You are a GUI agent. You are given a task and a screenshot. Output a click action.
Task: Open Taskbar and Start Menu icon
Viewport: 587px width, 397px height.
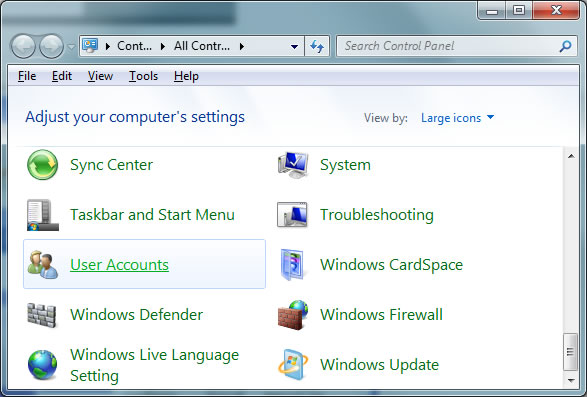[x=43, y=215]
